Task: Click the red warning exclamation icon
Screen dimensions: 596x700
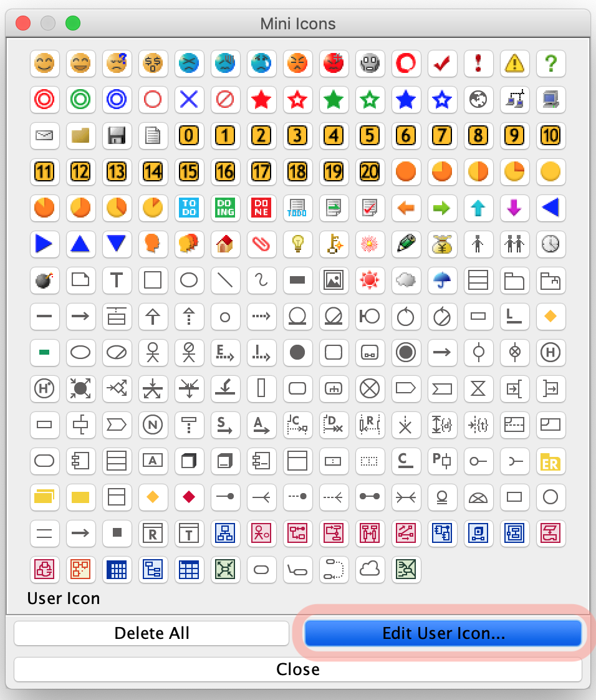Action: point(478,63)
